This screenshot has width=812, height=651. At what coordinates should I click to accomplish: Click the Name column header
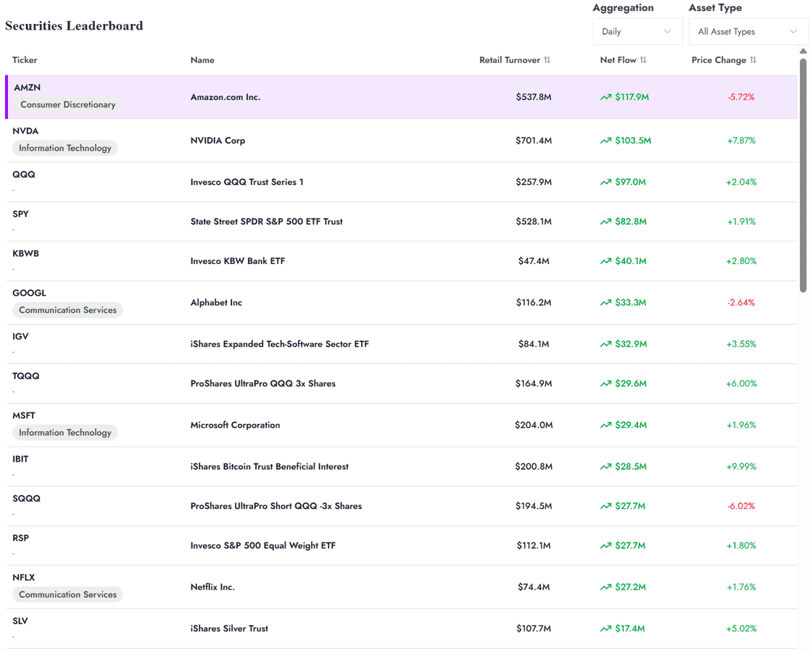[202, 60]
